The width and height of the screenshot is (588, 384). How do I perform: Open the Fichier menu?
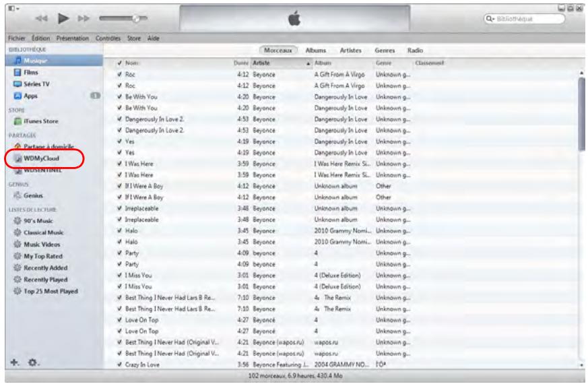coord(17,38)
